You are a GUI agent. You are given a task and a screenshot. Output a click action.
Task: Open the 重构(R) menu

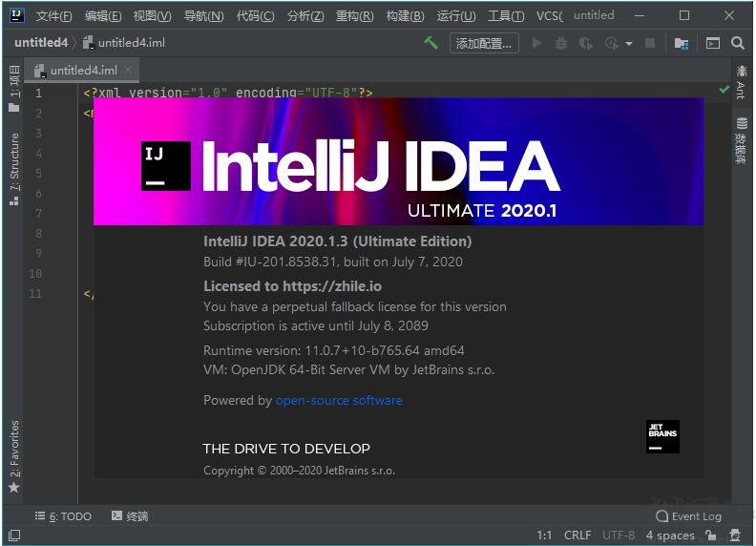(355, 16)
